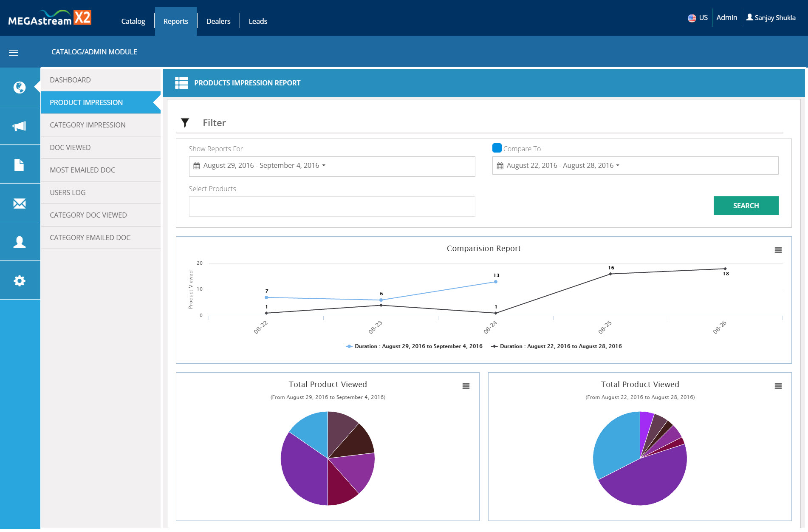Select the megaphone icon in sidebar
The height and width of the screenshot is (532, 808).
pos(20,126)
